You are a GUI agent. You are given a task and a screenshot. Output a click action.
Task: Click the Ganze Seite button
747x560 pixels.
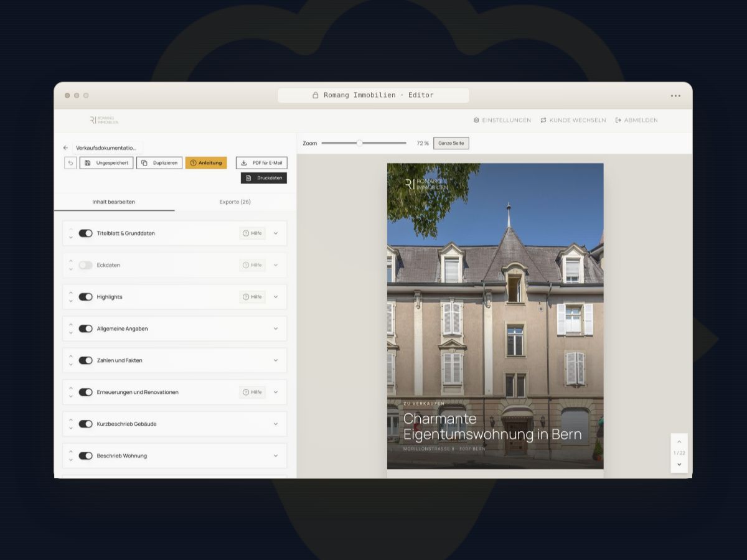[451, 143]
